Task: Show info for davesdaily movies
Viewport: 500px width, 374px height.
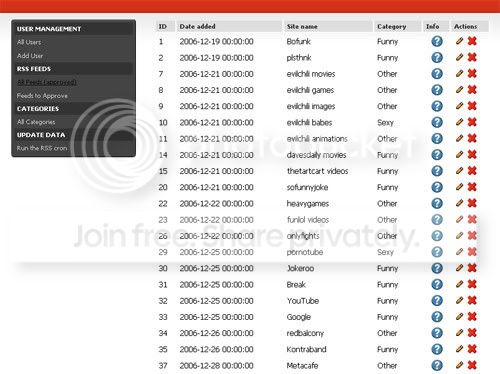Action: (437, 155)
